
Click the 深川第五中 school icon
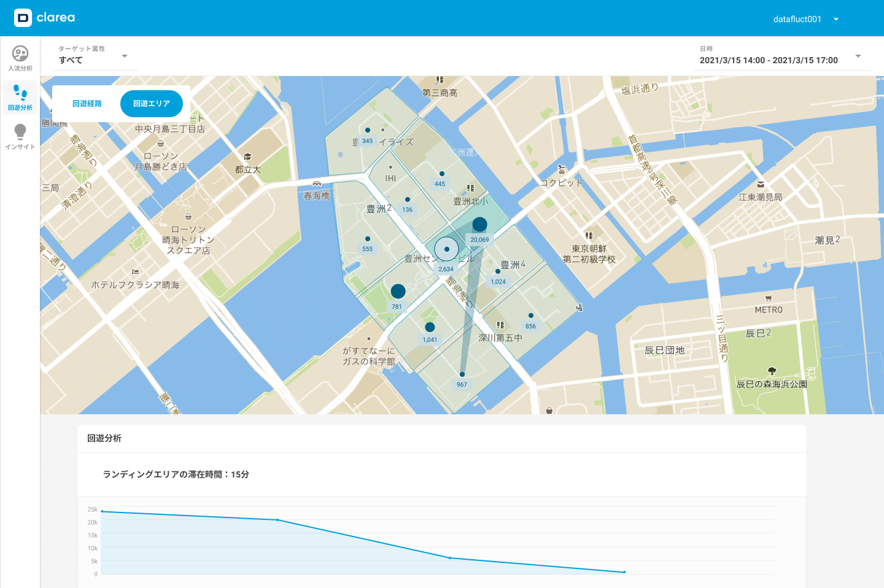tap(500, 325)
